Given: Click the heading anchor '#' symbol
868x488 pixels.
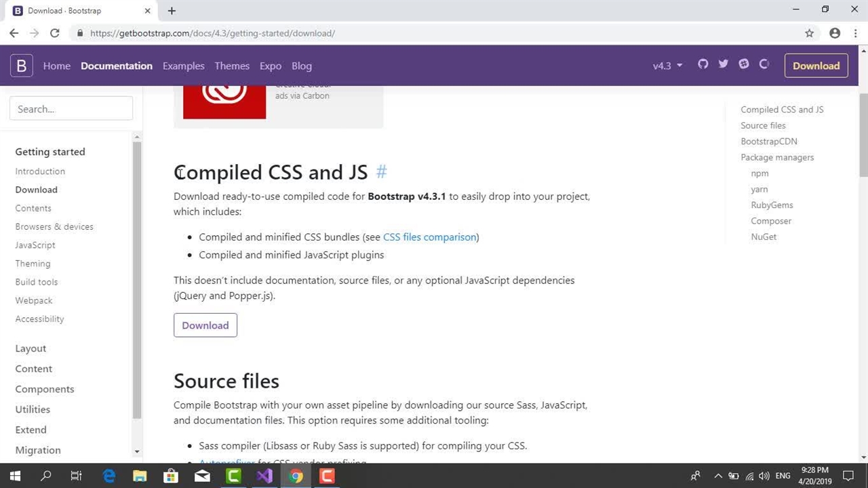Looking at the screenshot, I should pos(381,172).
